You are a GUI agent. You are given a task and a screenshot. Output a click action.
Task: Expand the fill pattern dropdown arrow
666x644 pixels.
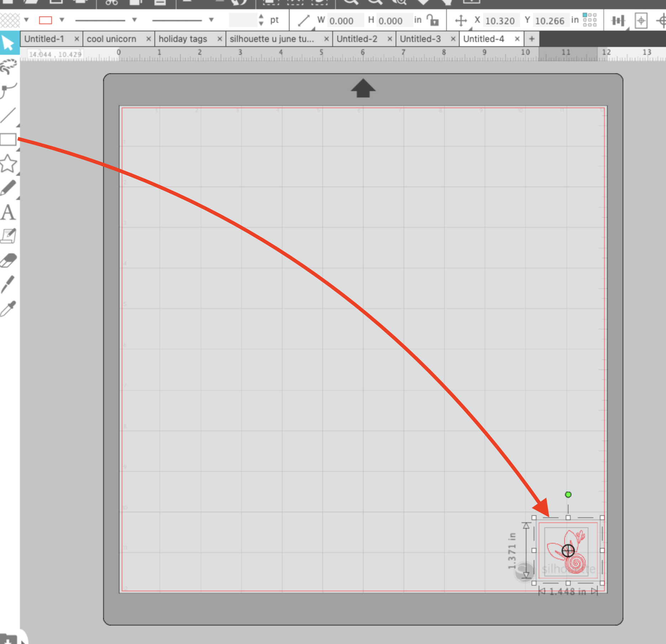[26, 20]
